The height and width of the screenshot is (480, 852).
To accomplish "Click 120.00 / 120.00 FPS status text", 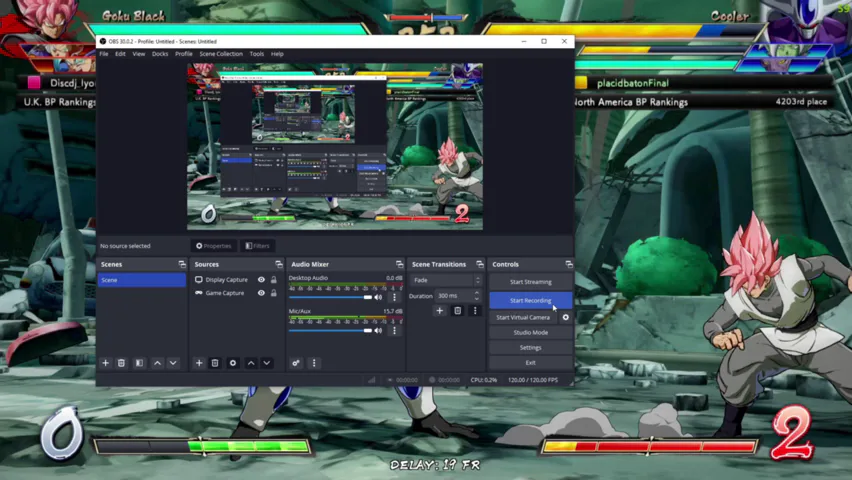I will [x=533, y=380].
